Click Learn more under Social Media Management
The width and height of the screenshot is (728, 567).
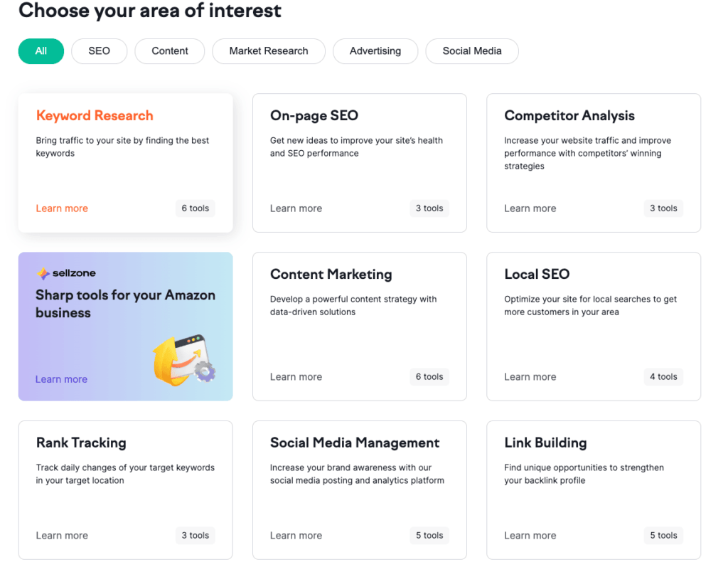point(296,536)
